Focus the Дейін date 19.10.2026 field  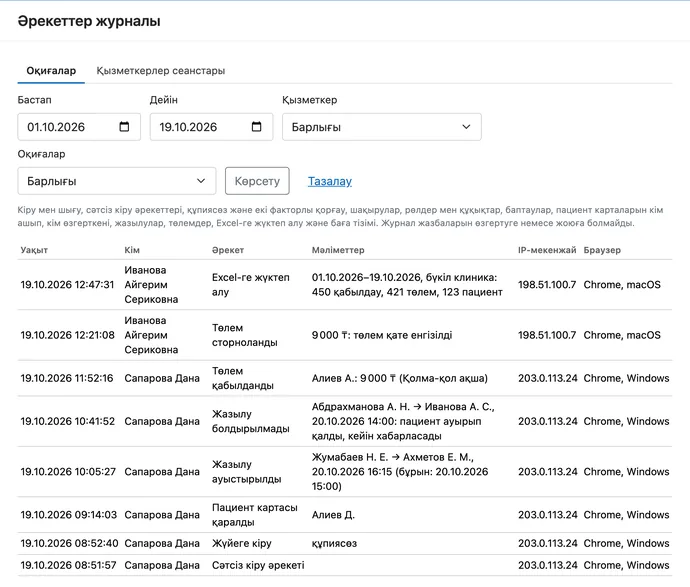point(211,127)
